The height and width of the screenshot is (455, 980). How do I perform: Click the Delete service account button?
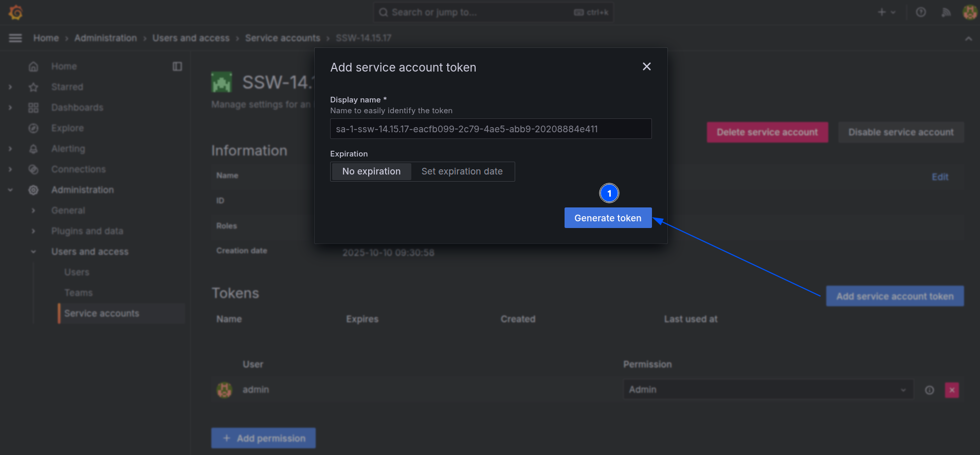click(x=767, y=132)
